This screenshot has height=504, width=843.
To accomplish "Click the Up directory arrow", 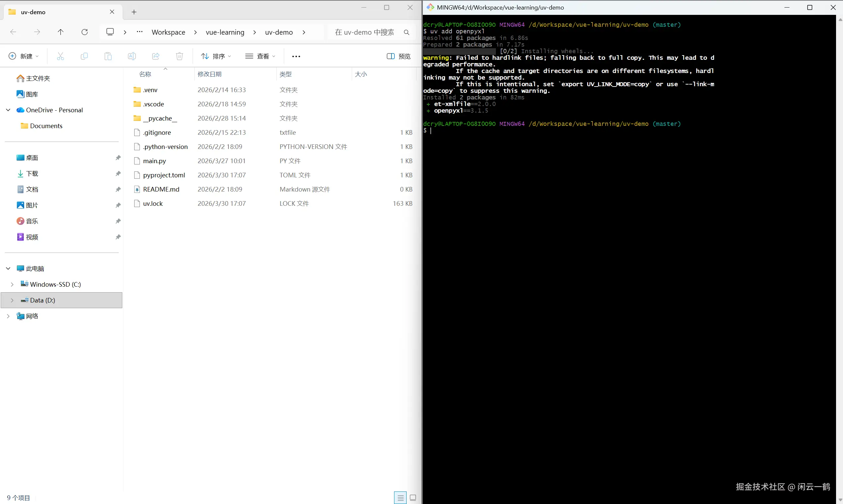I will (x=60, y=32).
